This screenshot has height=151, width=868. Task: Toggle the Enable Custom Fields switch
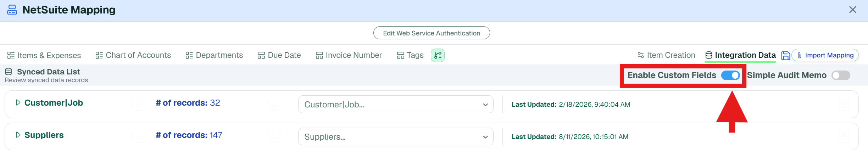(730, 75)
